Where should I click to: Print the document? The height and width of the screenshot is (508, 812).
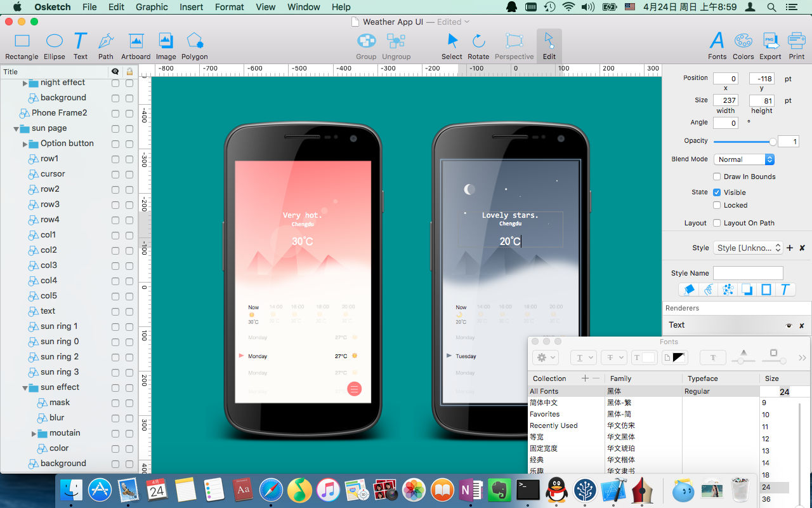(x=797, y=46)
